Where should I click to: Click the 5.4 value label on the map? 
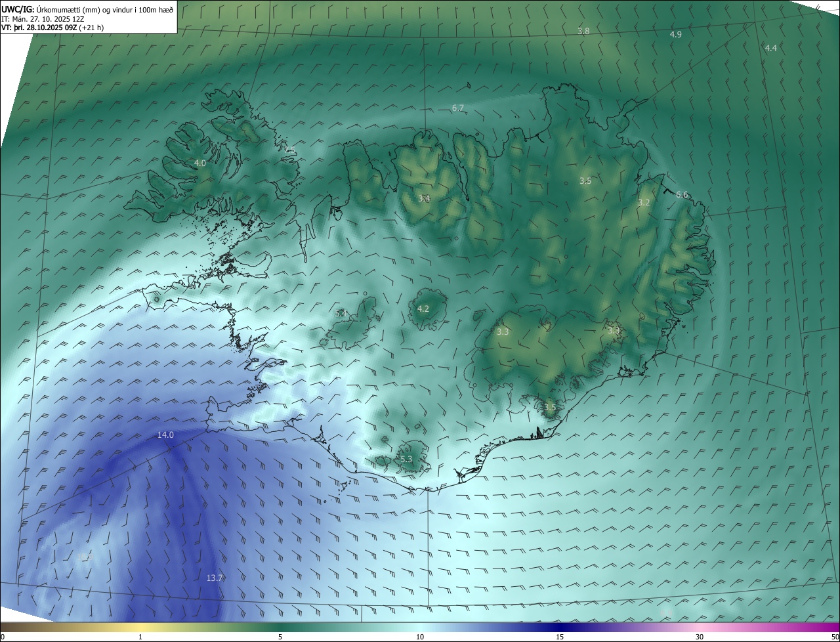(341, 314)
